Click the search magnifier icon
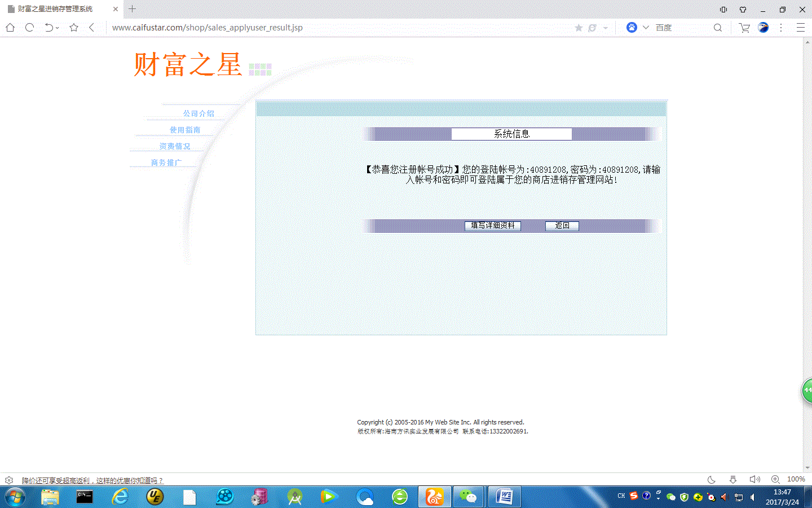This screenshot has width=812, height=508. [717, 28]
